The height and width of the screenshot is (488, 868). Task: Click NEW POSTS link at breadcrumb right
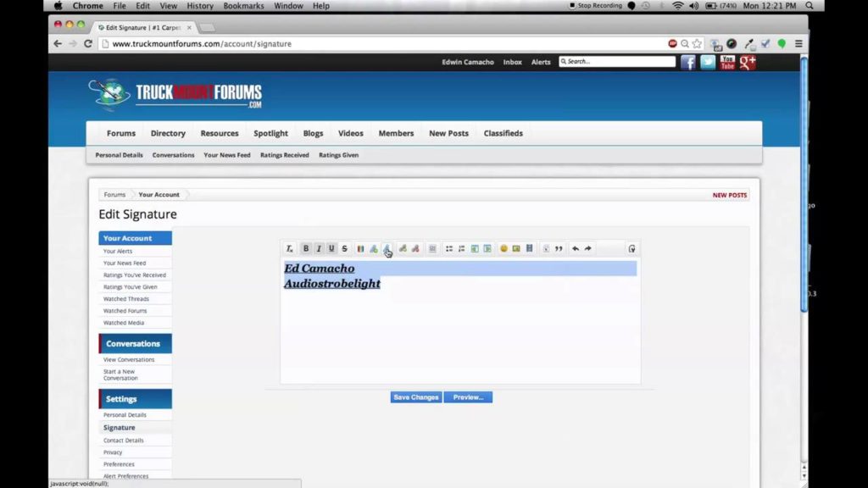730,196
